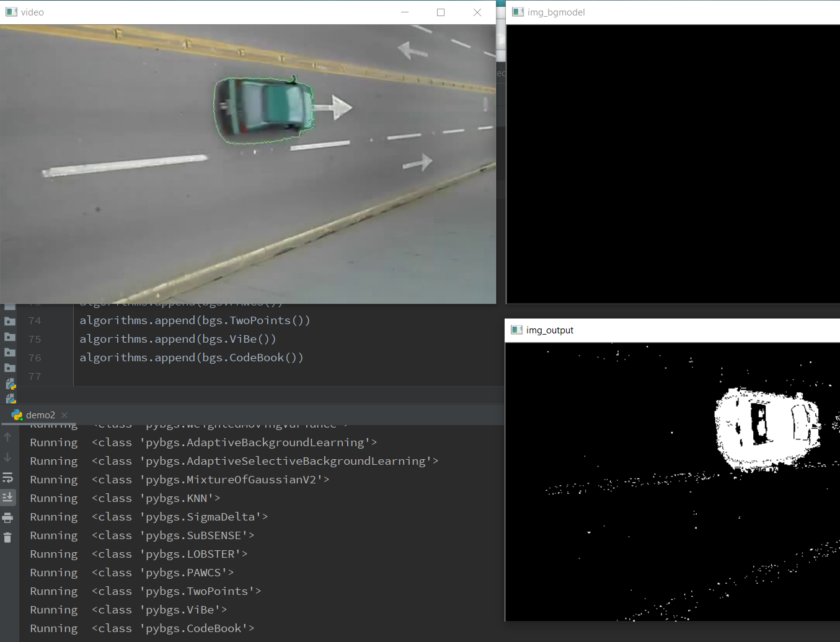Click console line 'pybgs.AdaptiveSelectiveBackgroundLearning'
Screen dimensions: 840x642
(234, 461)
